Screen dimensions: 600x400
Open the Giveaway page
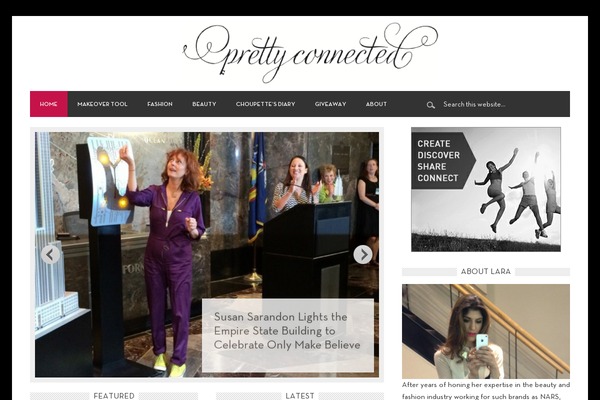coord(330,104)
